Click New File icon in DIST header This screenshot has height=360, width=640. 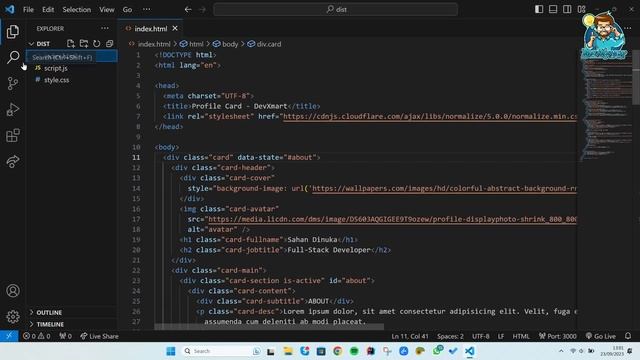[71, 44]
